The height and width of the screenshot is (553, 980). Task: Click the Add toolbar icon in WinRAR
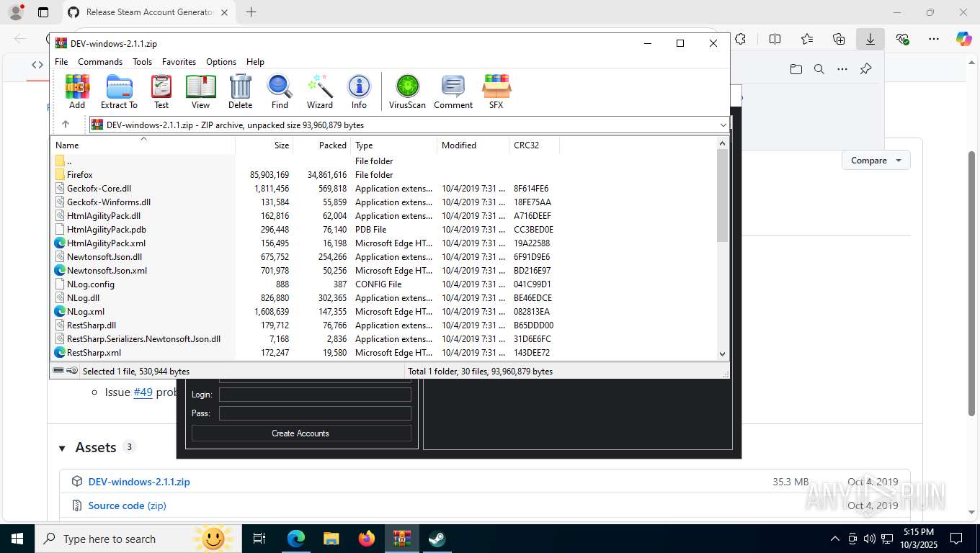click(77, 91)
